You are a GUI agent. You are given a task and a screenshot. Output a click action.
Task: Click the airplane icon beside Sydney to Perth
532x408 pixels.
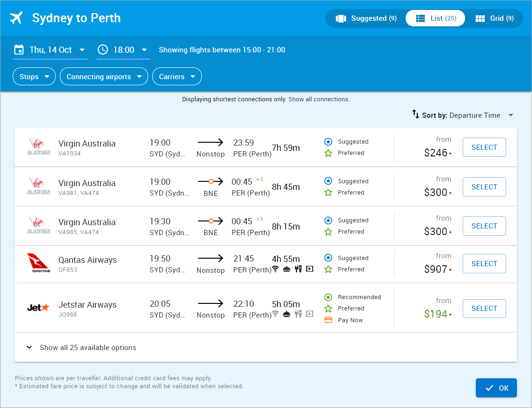(17, 18)
